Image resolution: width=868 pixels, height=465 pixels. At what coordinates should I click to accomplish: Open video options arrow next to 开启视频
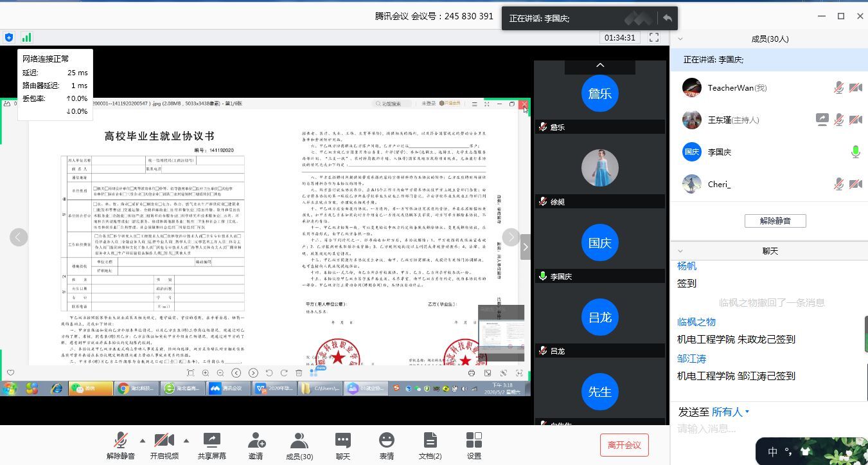(x=186, y=441)
